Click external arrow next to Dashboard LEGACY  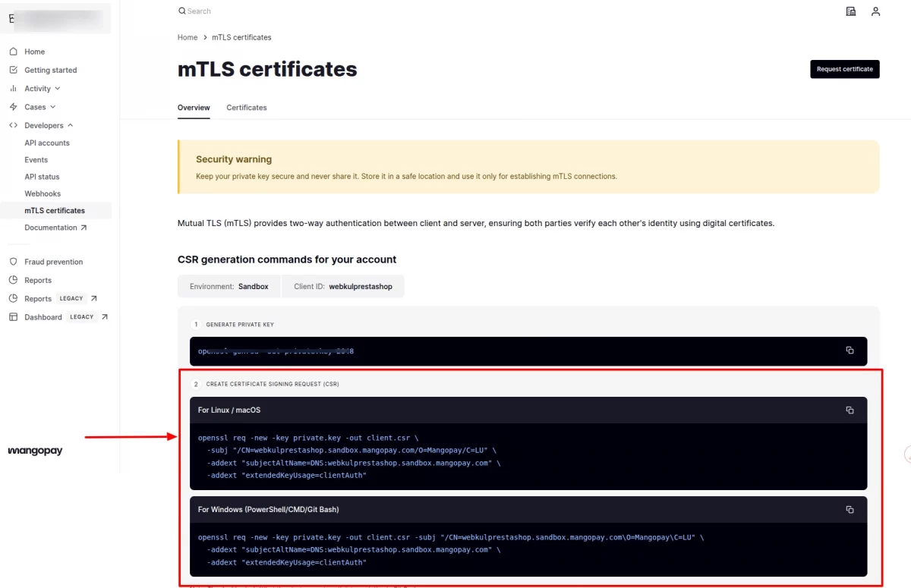coord(104,317)
